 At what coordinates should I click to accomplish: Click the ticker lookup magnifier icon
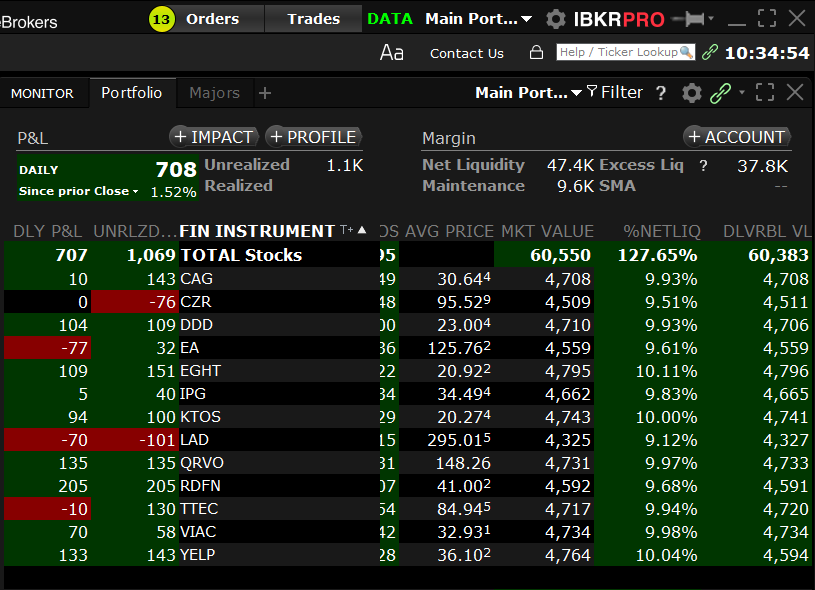pyautogui.click(x=687, y=52)
